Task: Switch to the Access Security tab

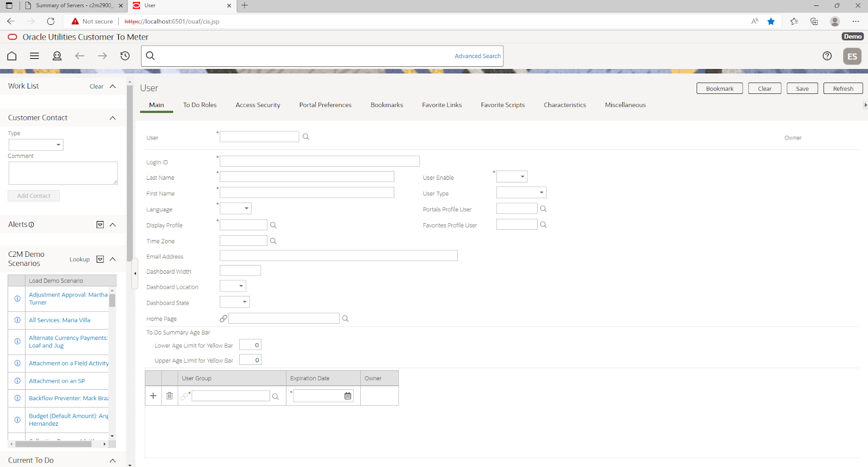Action: [258, 105]
